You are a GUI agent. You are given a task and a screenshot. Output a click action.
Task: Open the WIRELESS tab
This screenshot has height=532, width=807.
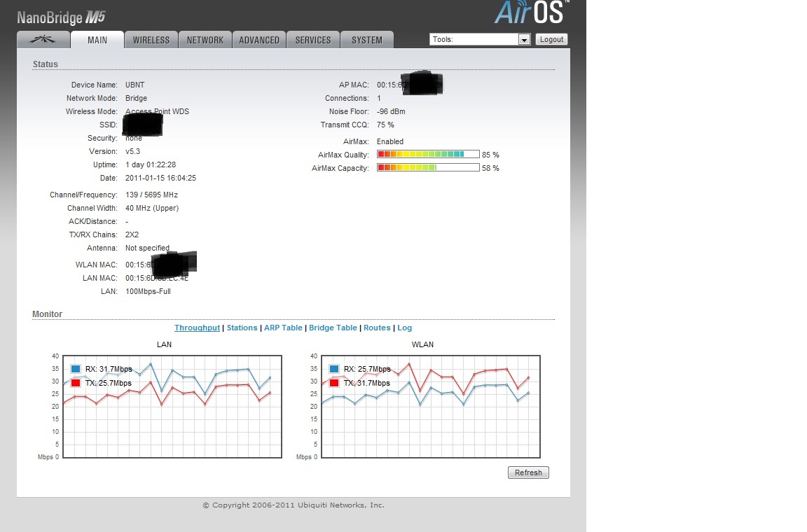tap(151, 40)
